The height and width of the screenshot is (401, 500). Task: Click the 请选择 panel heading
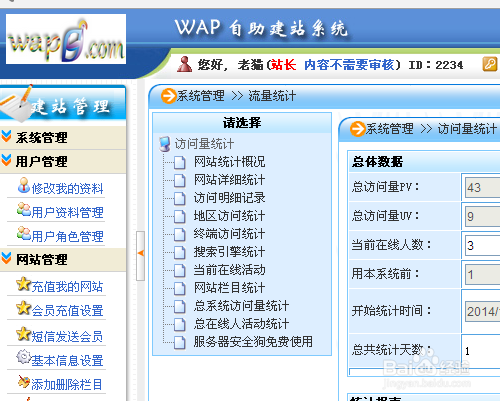(x=242, y=123)
